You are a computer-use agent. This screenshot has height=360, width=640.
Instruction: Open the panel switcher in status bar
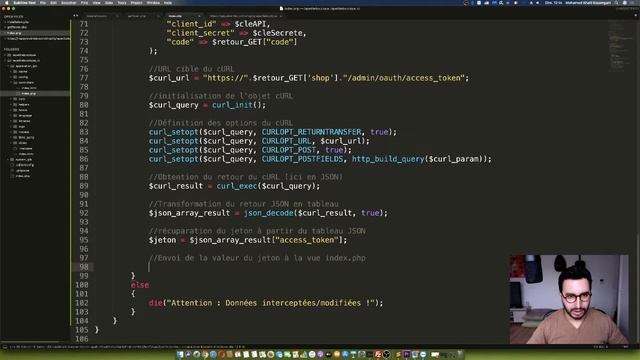[x=5, y=347]
